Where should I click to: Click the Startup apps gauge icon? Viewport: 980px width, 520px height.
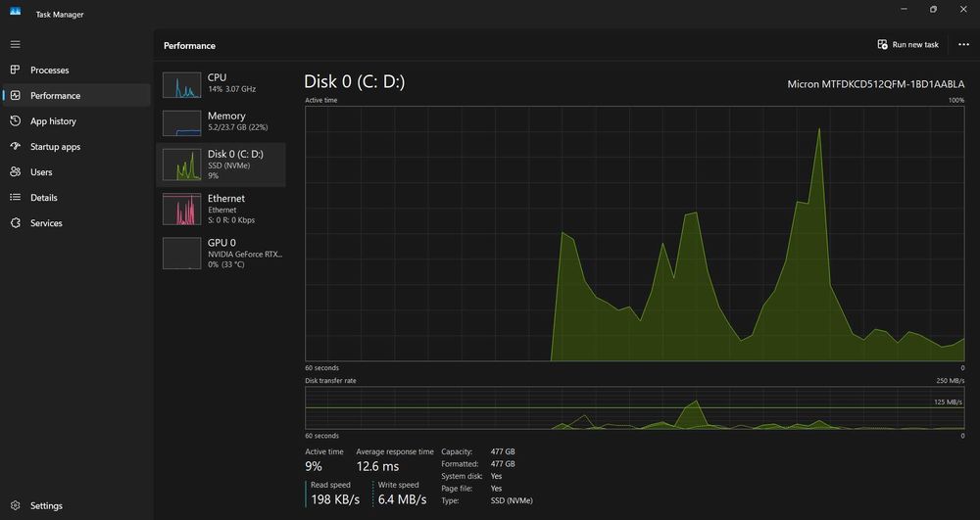point(15,147)
